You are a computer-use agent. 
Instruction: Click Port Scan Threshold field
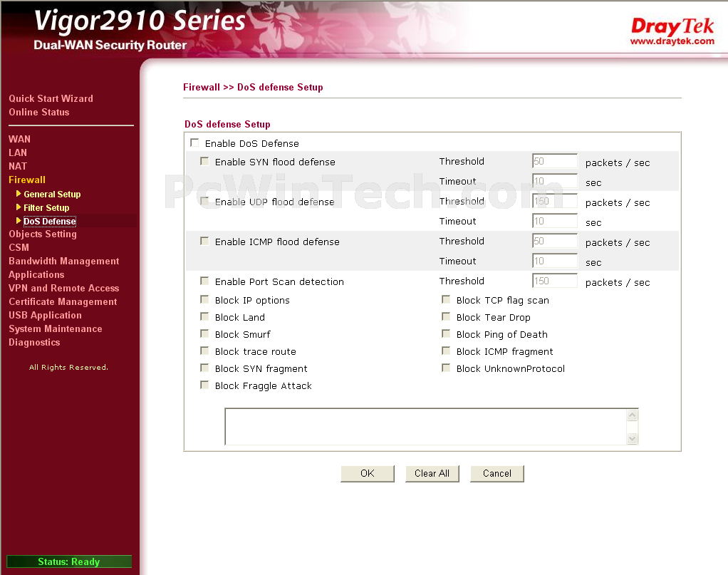555,281
